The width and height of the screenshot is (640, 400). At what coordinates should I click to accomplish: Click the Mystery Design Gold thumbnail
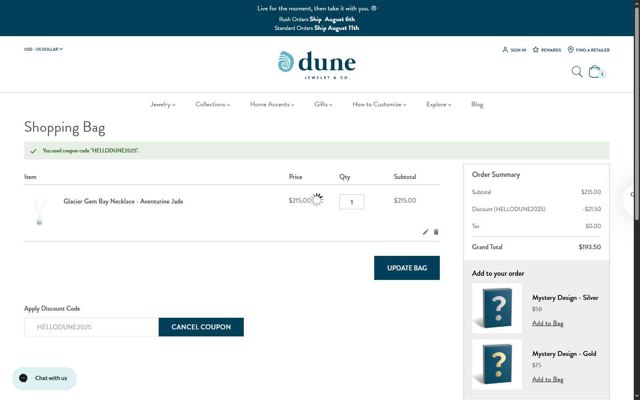click(x=497, y=364)
